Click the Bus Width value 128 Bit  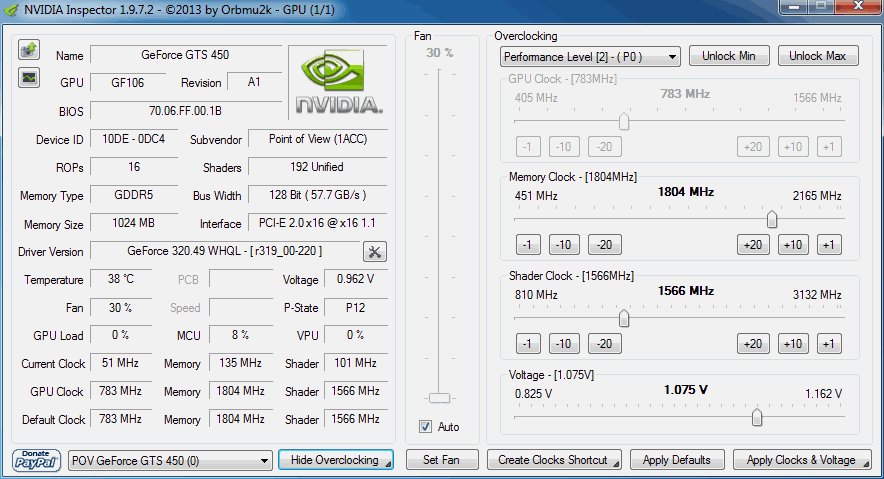318,195
